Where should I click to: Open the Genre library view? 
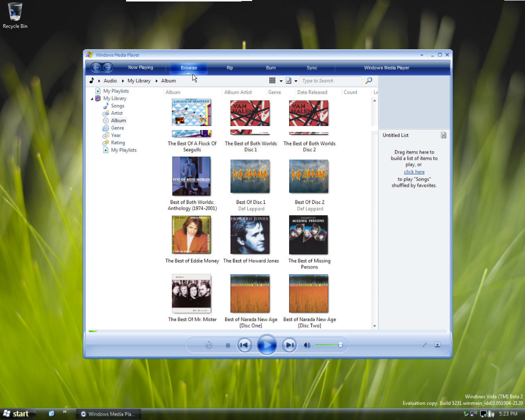117,128
